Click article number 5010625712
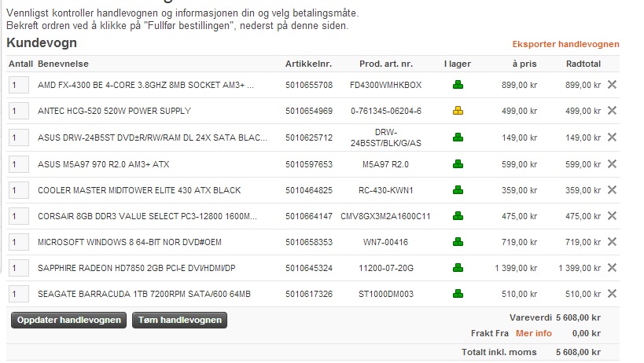Viewport: 644px width, 363px height. coord(309,137)
